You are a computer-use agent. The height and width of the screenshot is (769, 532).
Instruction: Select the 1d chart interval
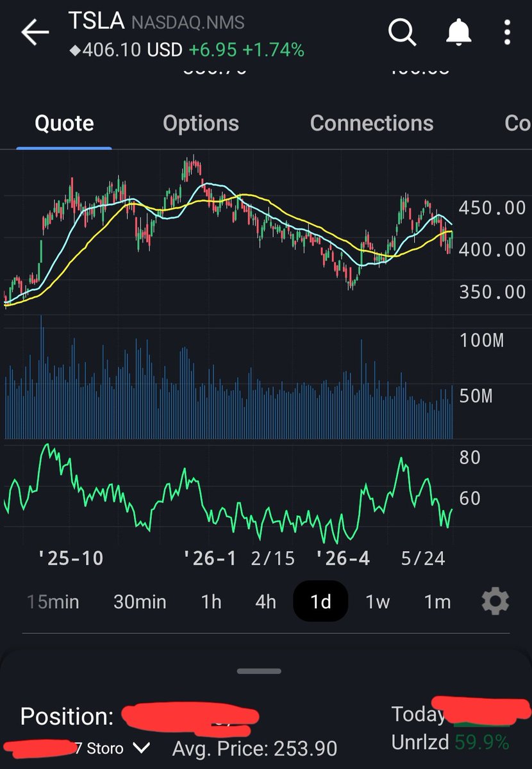click(x=320, y=602)
